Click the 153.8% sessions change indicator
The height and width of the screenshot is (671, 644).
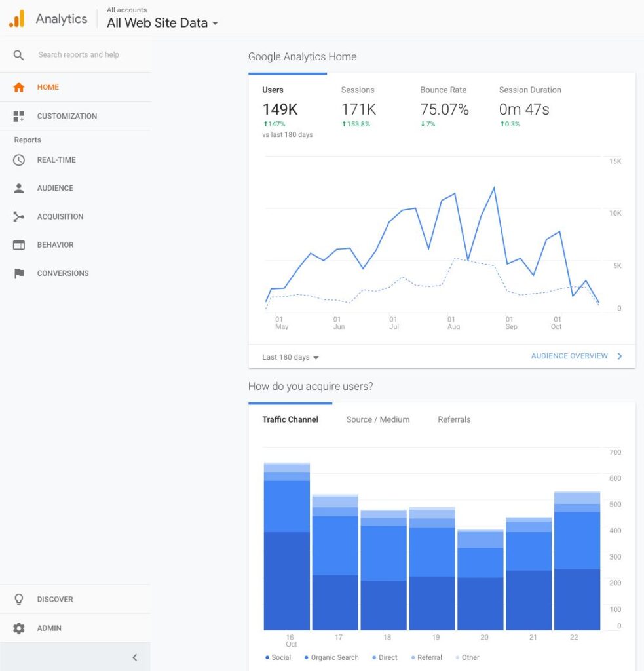coord(356,124)
